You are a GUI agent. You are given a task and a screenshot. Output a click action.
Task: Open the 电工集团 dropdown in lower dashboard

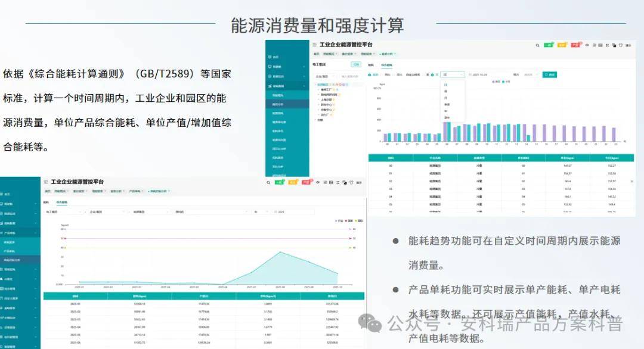[x=62, y=211]
